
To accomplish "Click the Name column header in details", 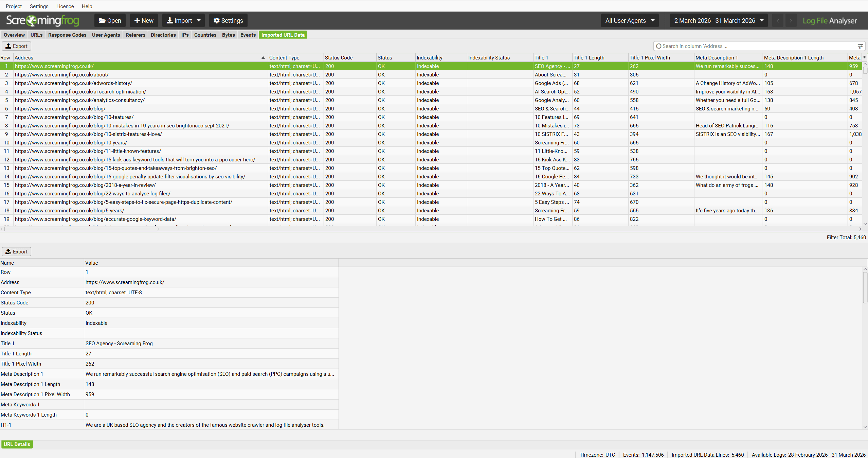I will click(42, 263).
